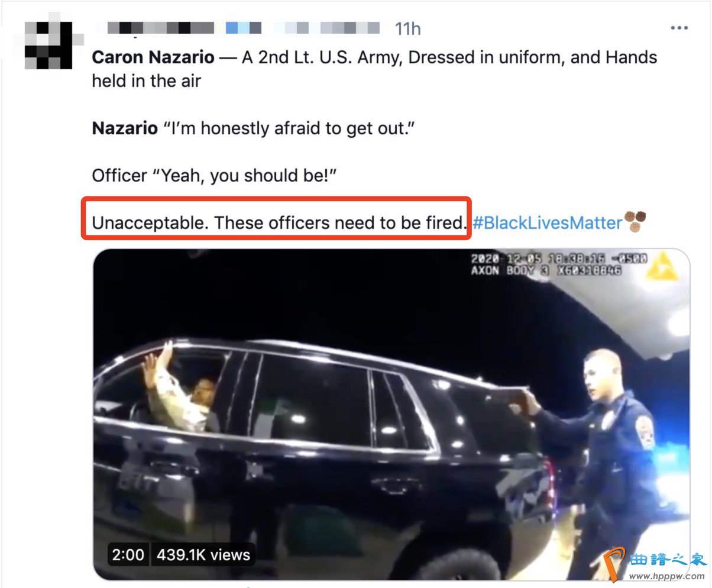Image resolution: width=712 pixels, height=588 pixels.
Task: Click the raised fists emoji after the hashtag
Action: pyautogui.click(x=635, y=222)
